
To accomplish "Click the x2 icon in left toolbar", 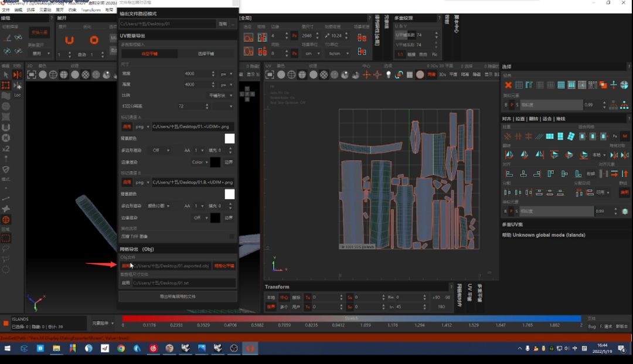I will click(x=6, y=148).
